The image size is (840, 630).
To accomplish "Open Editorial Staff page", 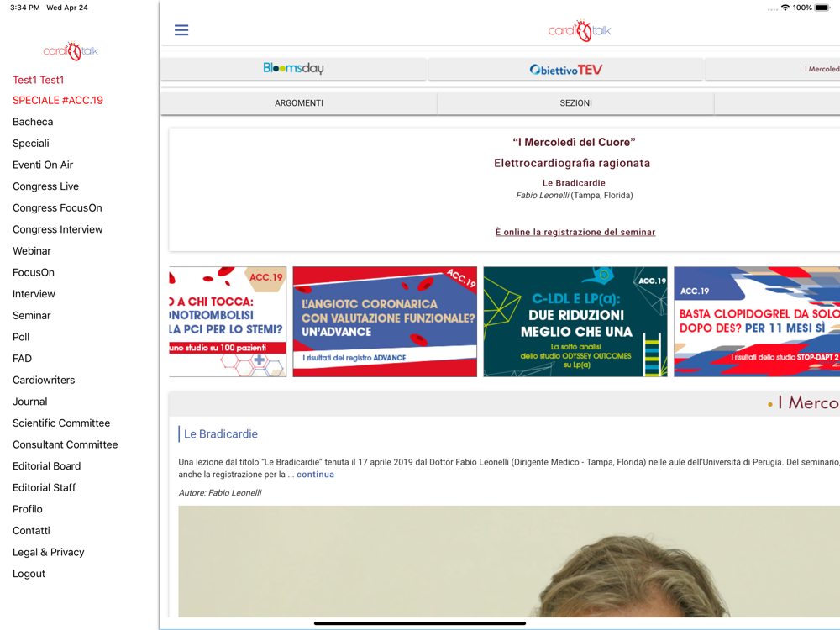I will coord(44,487).
